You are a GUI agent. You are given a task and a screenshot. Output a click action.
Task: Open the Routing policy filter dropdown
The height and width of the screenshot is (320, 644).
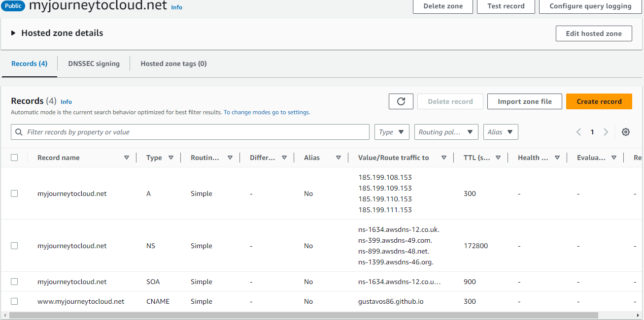click(446, 132)
